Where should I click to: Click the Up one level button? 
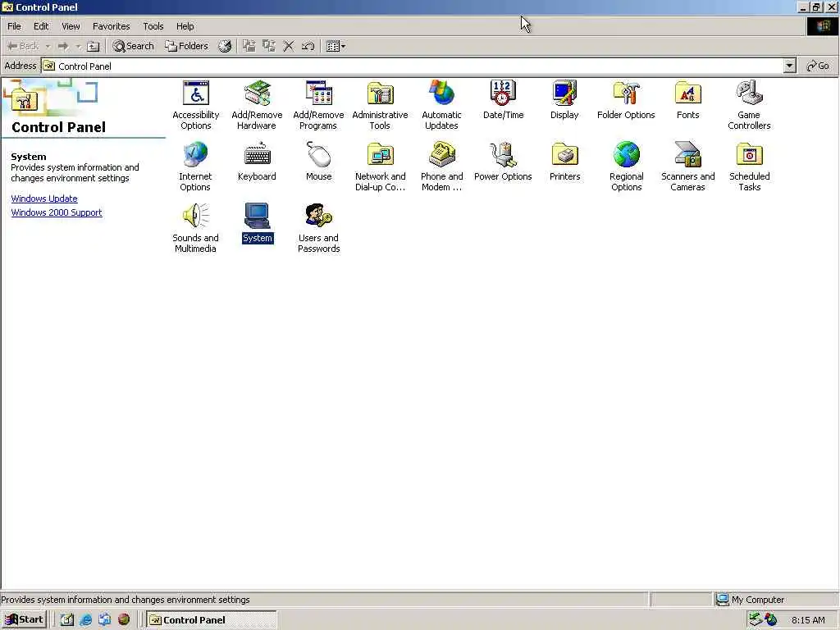94,46
